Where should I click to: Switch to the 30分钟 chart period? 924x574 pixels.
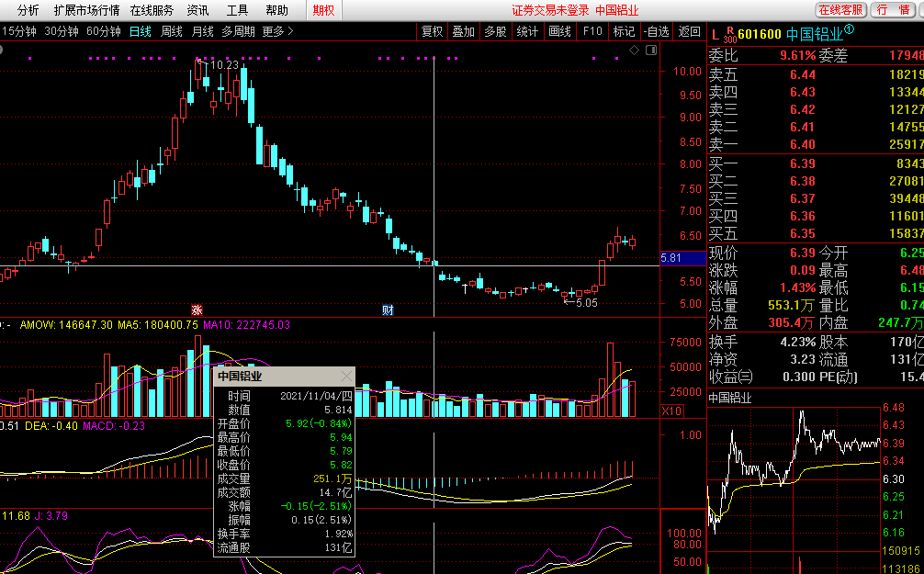[x=62, y=31]
